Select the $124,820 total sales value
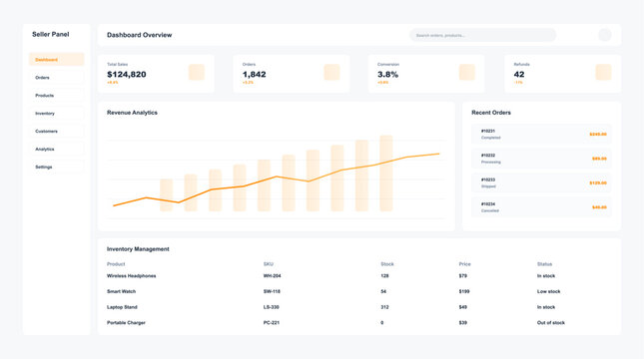Viewport: 644px width, 359px height. click(127, 74)
